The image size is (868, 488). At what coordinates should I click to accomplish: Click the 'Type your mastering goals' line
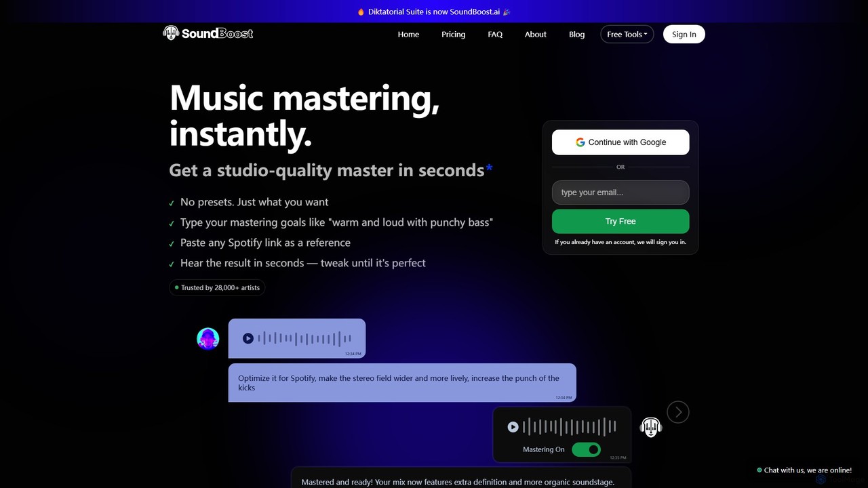(336, 222)
